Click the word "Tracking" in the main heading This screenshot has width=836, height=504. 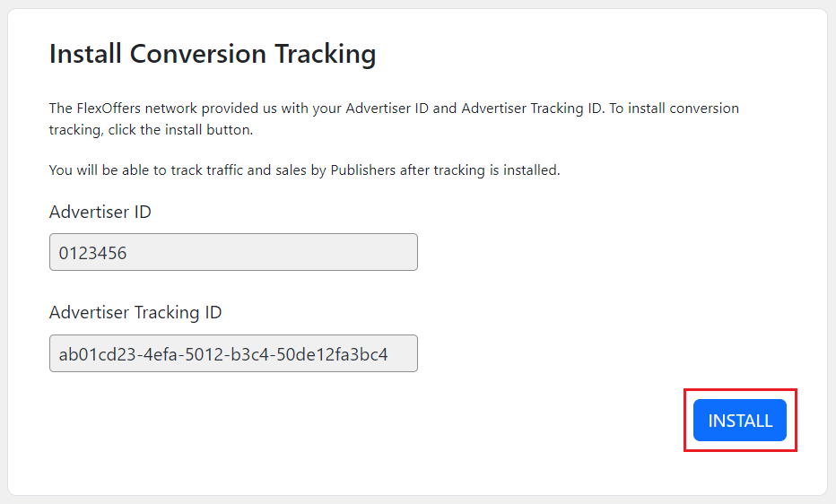click(326, 54)
